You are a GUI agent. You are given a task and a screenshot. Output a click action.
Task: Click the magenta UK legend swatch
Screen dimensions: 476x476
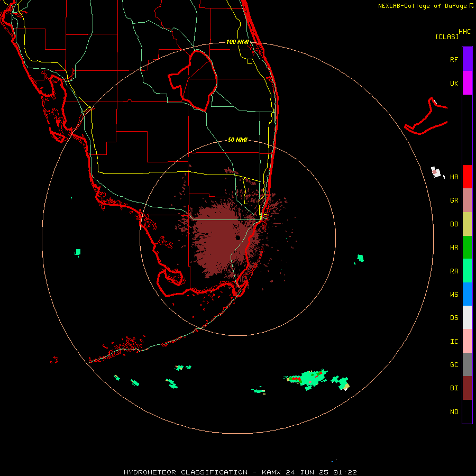click(x=467, y=83)
